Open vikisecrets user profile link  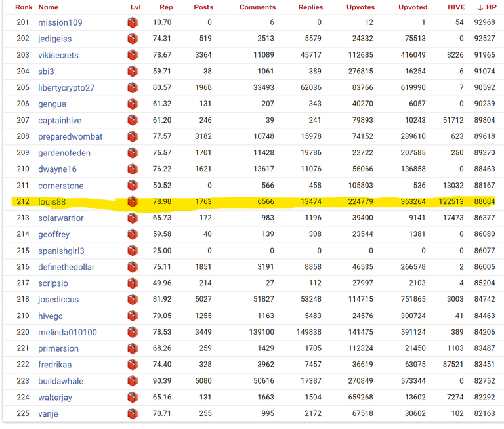(x=58, y=55)
